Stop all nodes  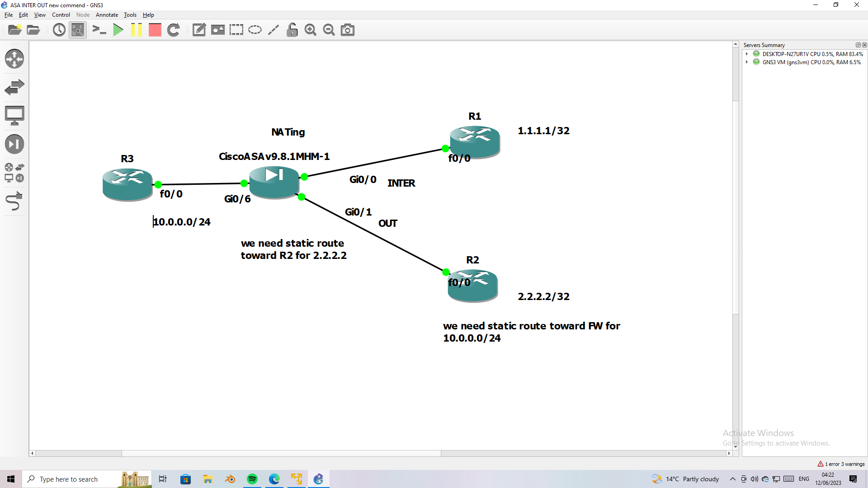pyautogui.click(x=155, y=30)
